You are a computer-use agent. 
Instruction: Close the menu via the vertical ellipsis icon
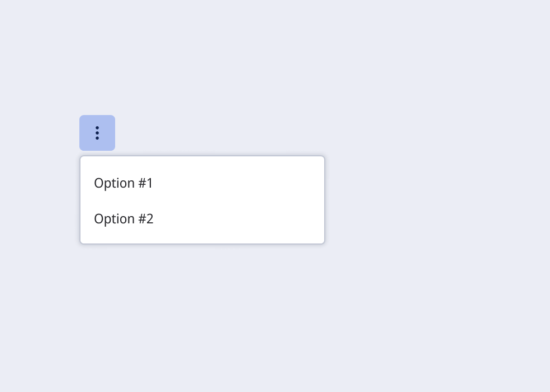click(97, 133)
